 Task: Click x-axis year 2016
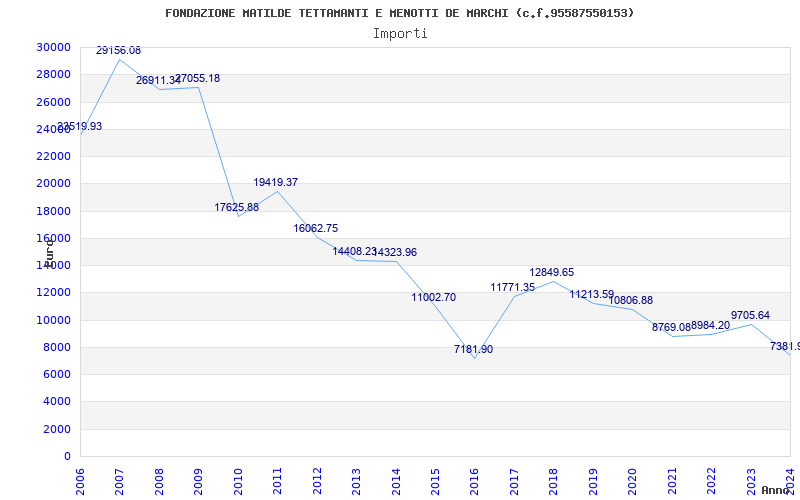[474, 481]
